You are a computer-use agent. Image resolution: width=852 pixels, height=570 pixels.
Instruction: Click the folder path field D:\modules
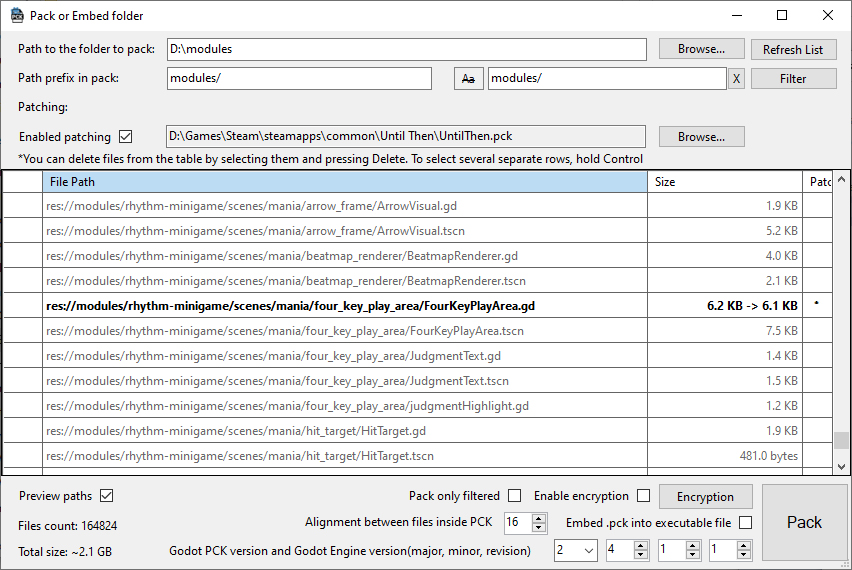(x=406, y=49)
